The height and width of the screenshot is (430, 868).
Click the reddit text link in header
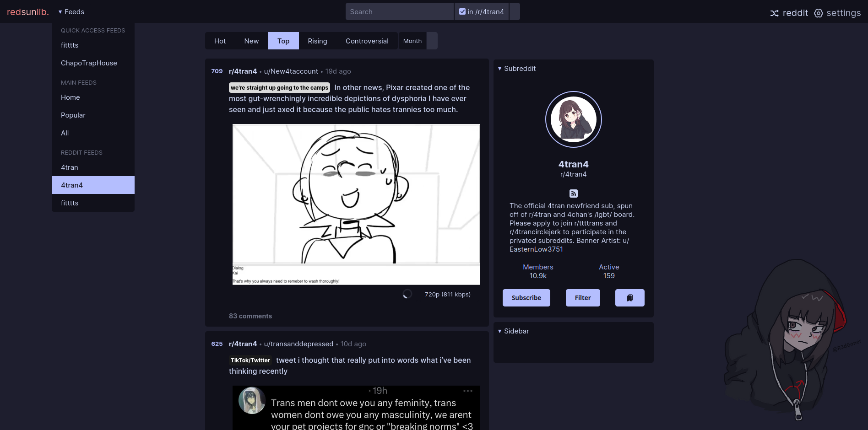[x=795, y=13]
